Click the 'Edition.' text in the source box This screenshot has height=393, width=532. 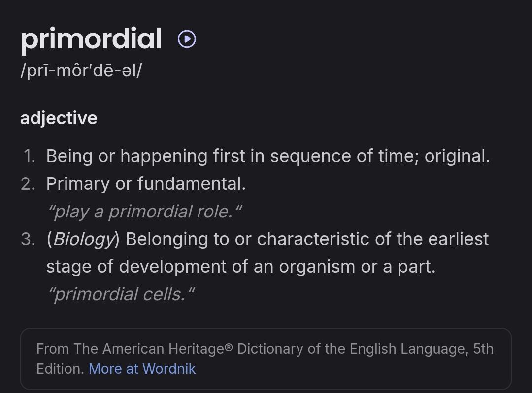[x=61, y=369]
